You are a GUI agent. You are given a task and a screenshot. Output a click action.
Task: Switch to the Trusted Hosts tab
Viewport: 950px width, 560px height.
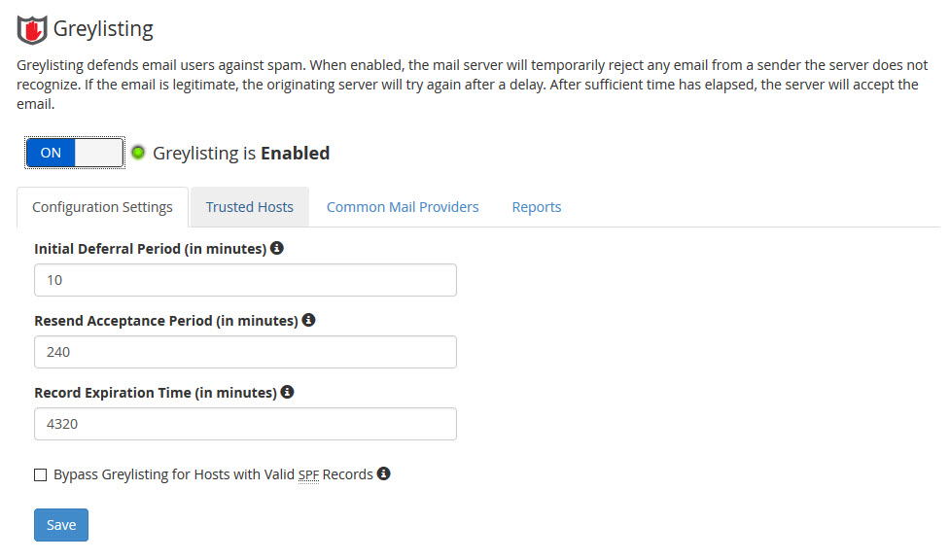pos(249,207)
